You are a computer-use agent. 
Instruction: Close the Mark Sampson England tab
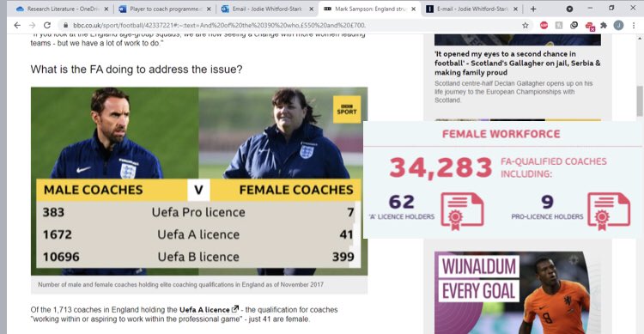414,9
